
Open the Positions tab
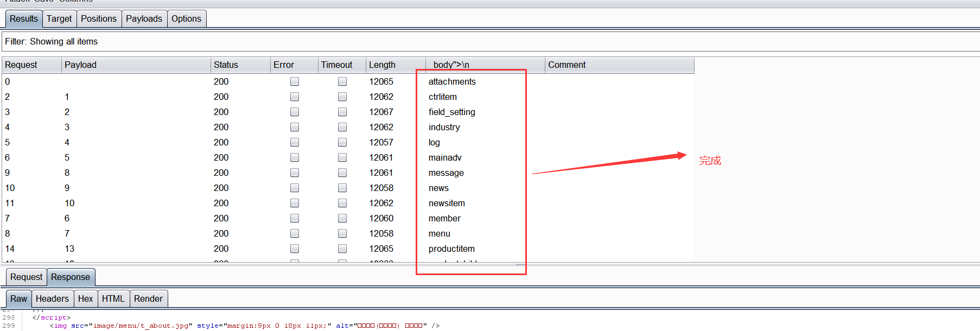[x=99, y=18]
